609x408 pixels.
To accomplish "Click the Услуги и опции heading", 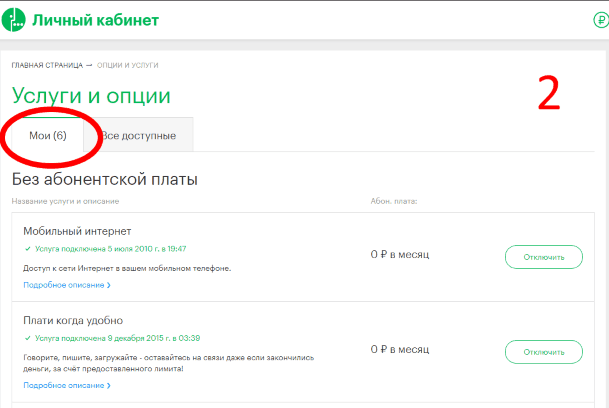I will pos(91,95).
